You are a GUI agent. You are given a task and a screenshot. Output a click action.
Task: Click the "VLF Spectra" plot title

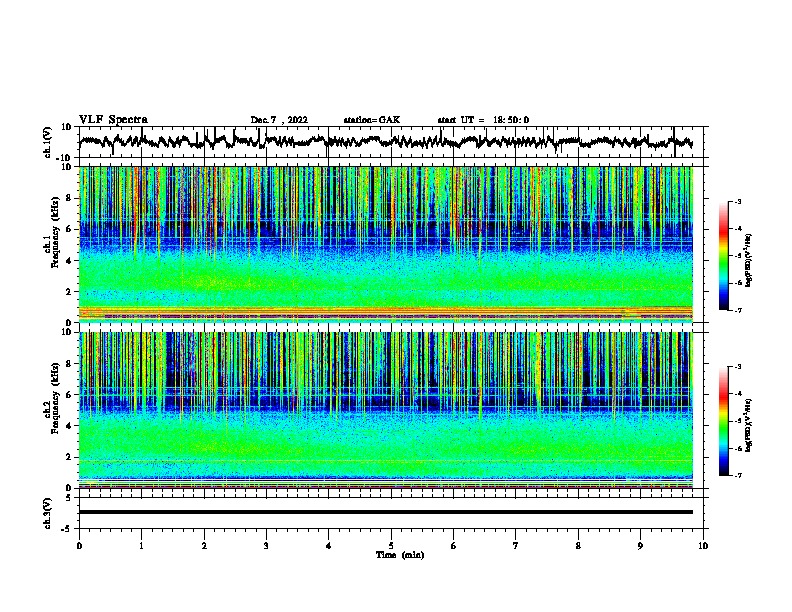point(113,120)
